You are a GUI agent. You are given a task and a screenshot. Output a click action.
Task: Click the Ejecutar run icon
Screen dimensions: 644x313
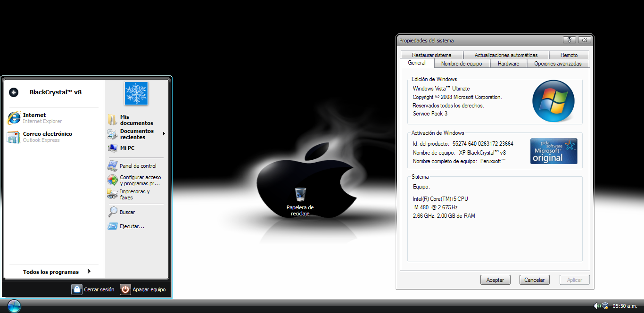112,226
